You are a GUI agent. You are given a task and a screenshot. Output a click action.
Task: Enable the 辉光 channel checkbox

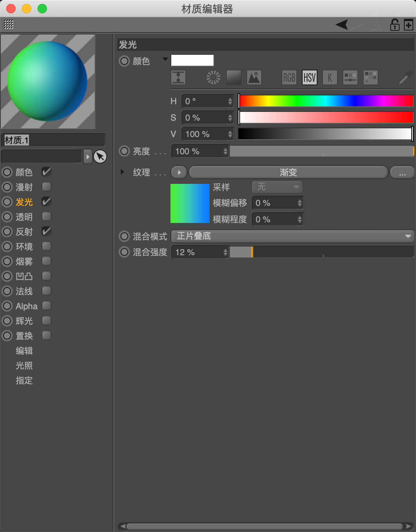(x=47, y=321)
